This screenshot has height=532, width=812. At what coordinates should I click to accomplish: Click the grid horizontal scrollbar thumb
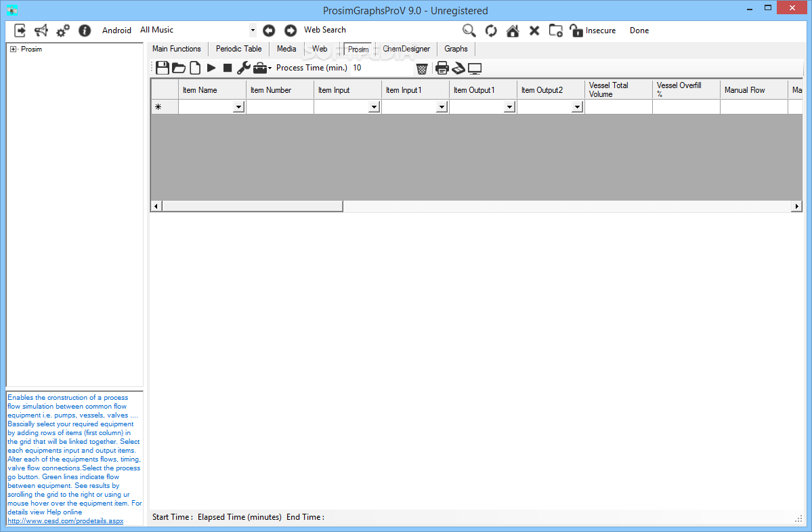[252, 206]
